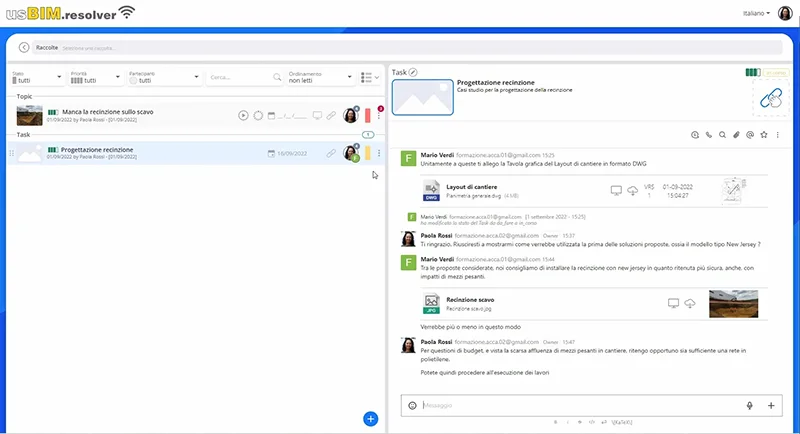The image size is (800, 434).
Task: Click the phone call icon in chat toolbar
Action: point(709,135)
